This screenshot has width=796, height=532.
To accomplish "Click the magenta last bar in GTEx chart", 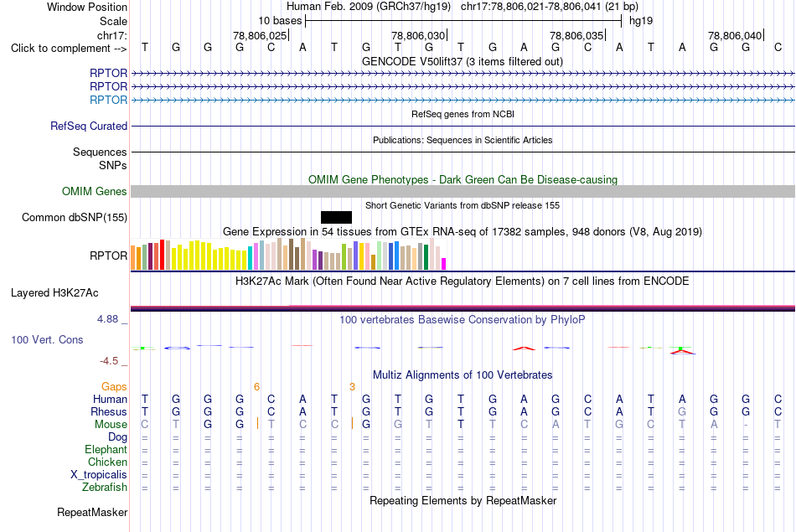I will coord(443,264).
